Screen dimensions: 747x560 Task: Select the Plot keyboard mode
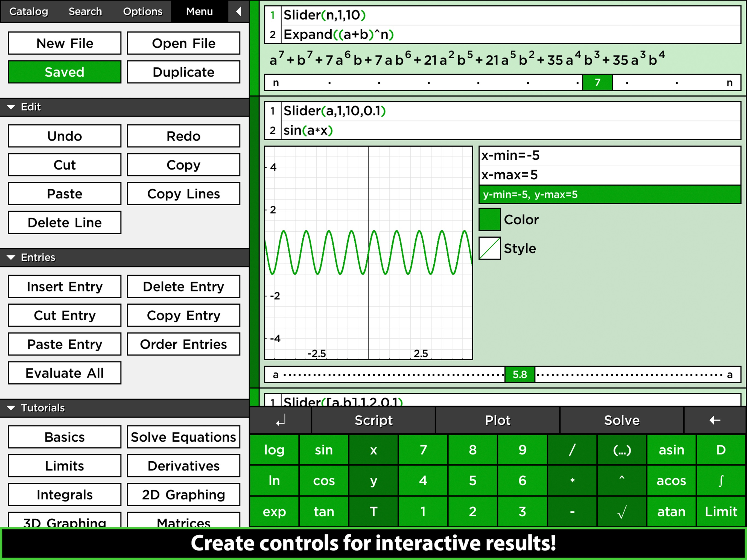pos(497,420)
